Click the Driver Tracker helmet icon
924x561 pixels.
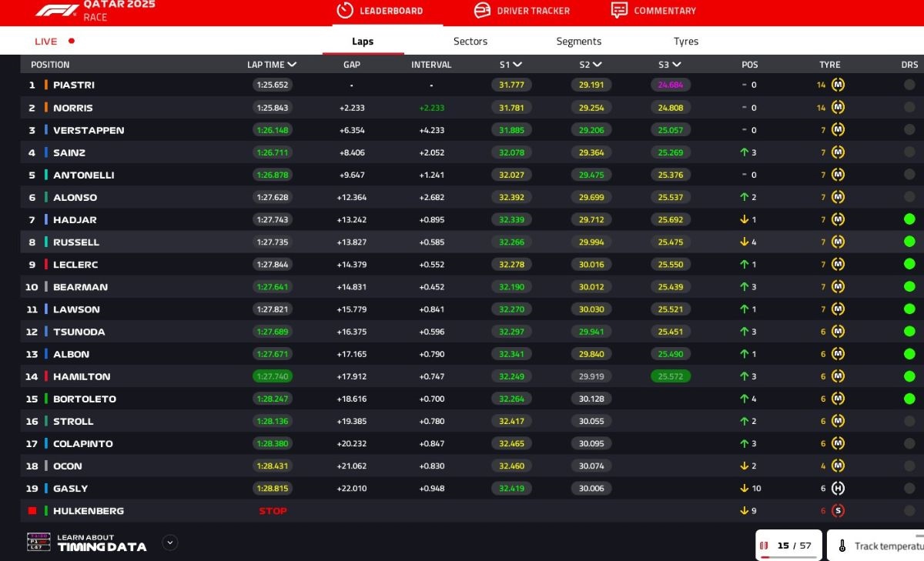(x=482, y=10)
